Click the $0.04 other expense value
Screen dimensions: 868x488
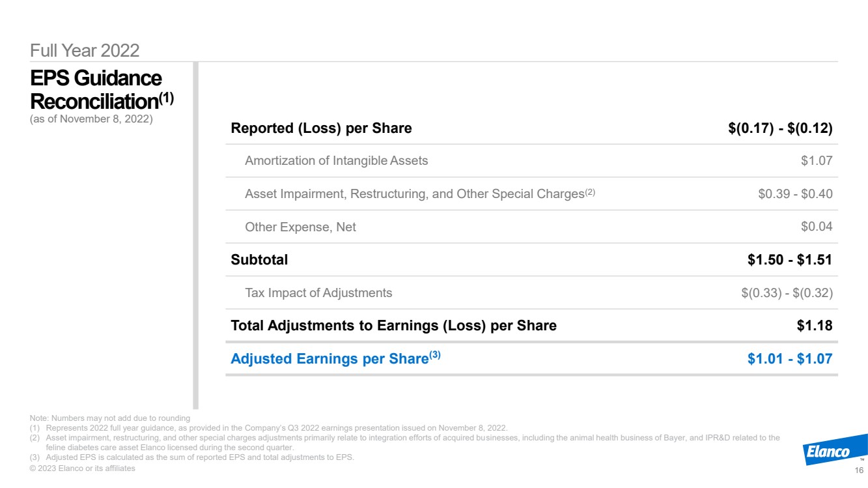click(817, 227)
